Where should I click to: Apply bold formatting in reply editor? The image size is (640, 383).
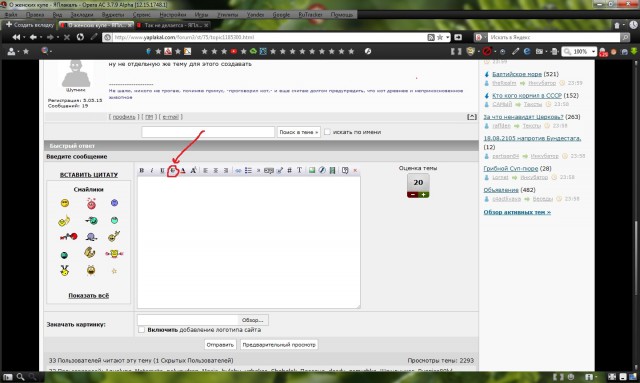point(142,170)
